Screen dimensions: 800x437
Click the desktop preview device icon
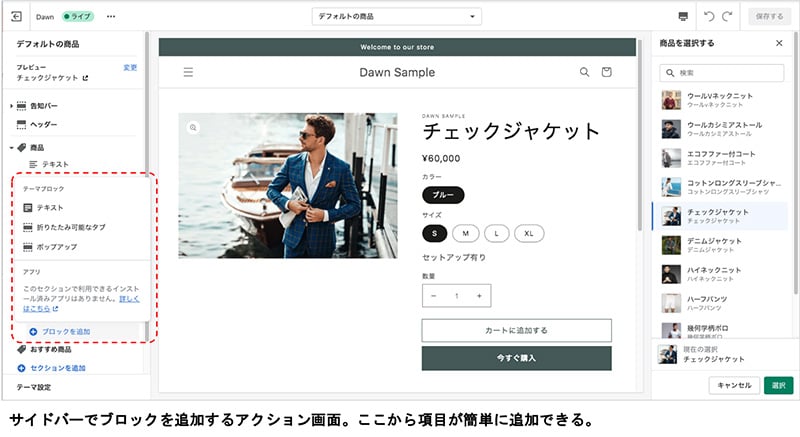(x=683, y=17)
